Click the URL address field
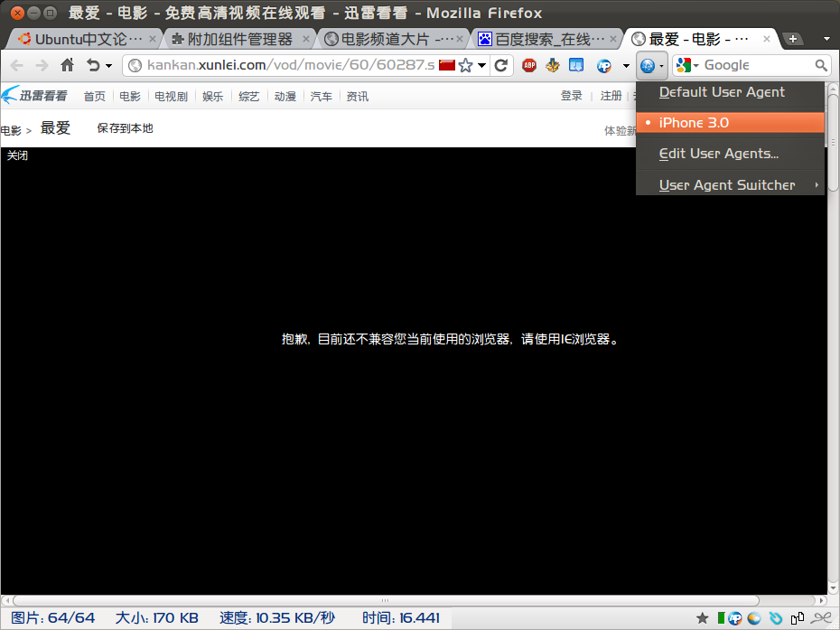This screenshot has height=630, width=840. click(290, 65)
